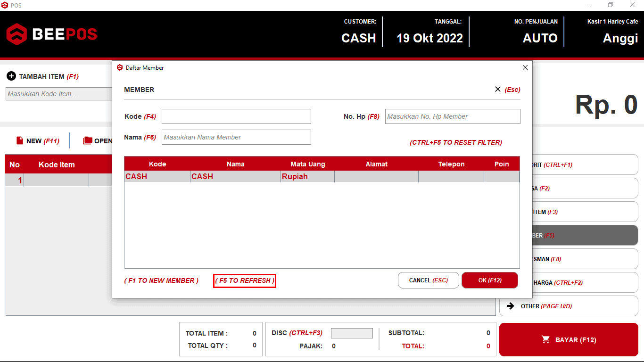Click the NEW document icon
Screen dimensions: 644x362
[x=20, y=140]
